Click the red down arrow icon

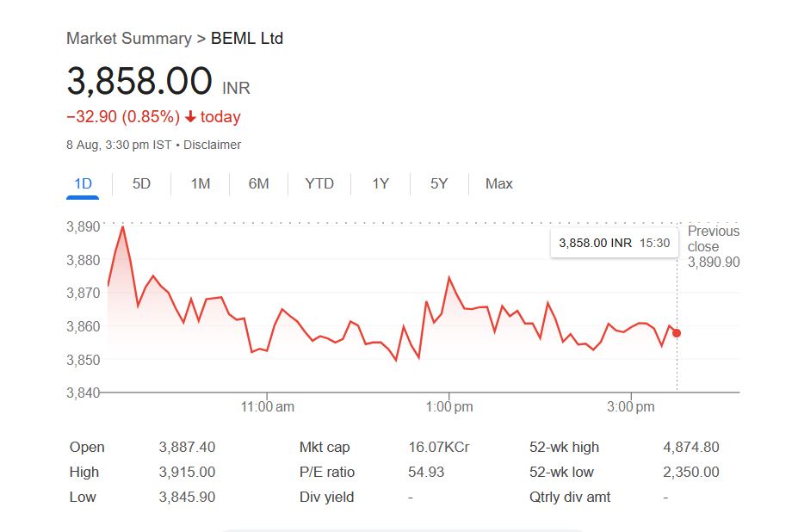tap(190, 117)
